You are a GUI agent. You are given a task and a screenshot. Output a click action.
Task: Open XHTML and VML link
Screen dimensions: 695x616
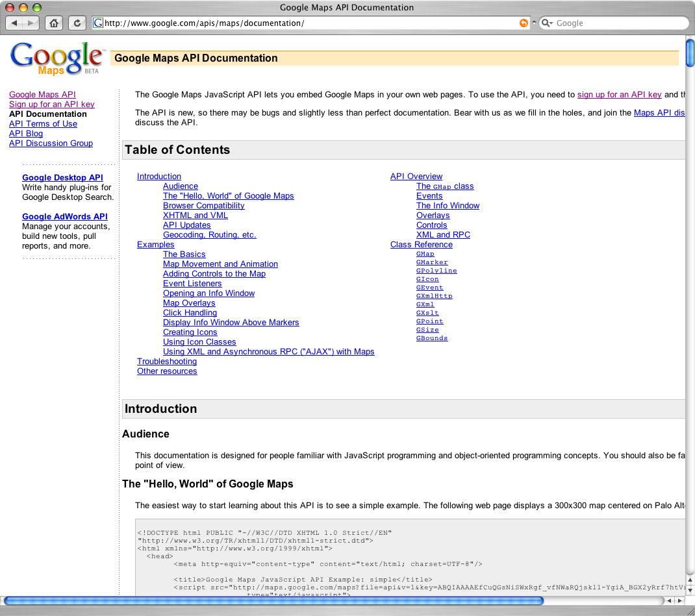point(196,216)
